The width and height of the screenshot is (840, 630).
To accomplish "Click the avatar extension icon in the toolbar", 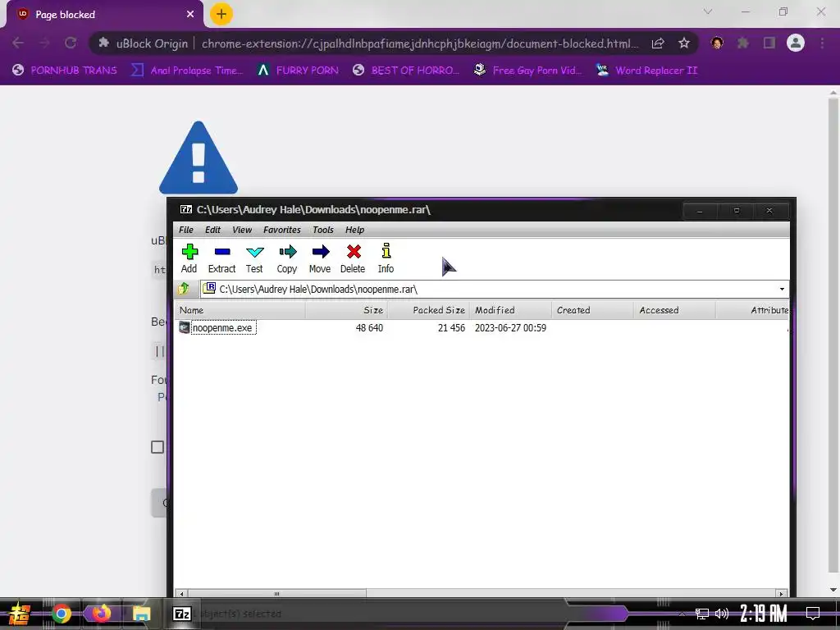I will coord(717,43).
